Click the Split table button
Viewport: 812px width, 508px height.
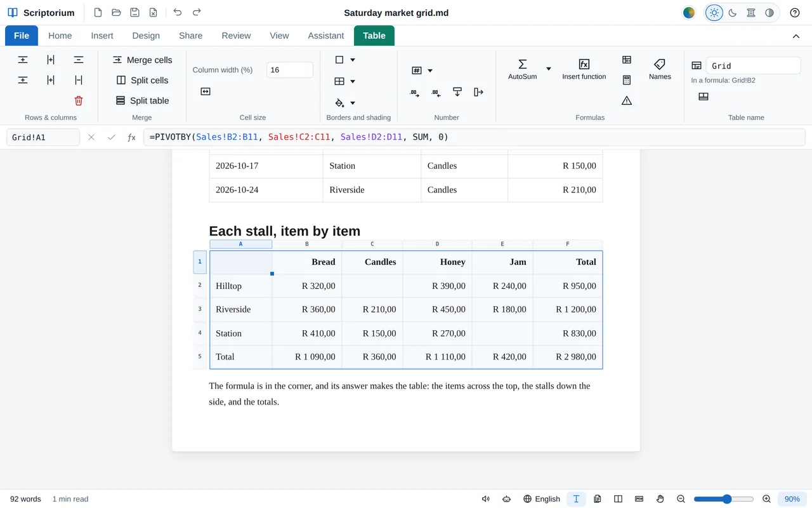(x=142, y=100)
